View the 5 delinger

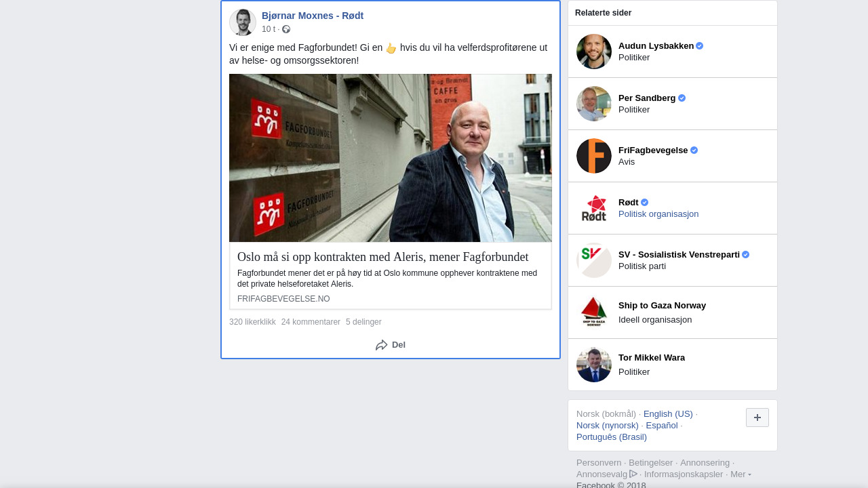pos(363,322)
